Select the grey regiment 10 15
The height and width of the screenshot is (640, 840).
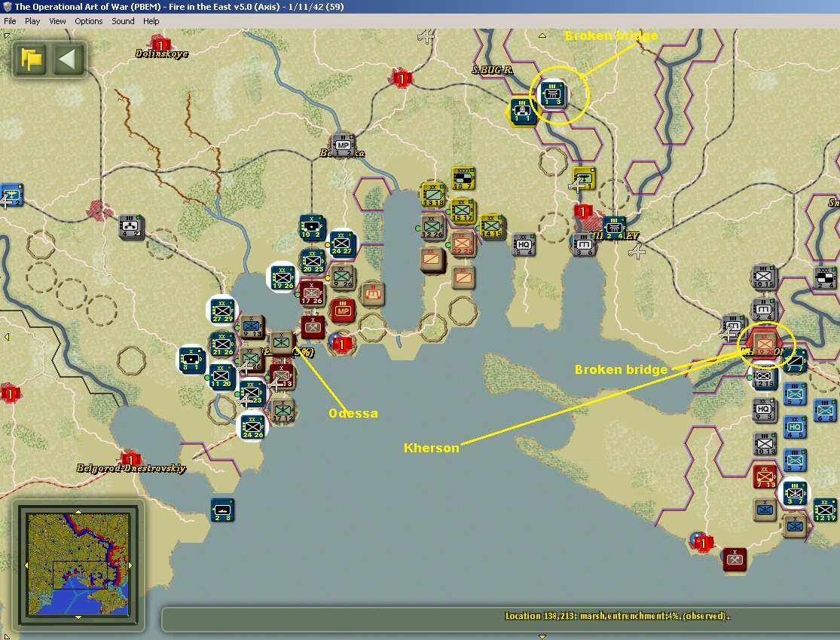(764, 277)
